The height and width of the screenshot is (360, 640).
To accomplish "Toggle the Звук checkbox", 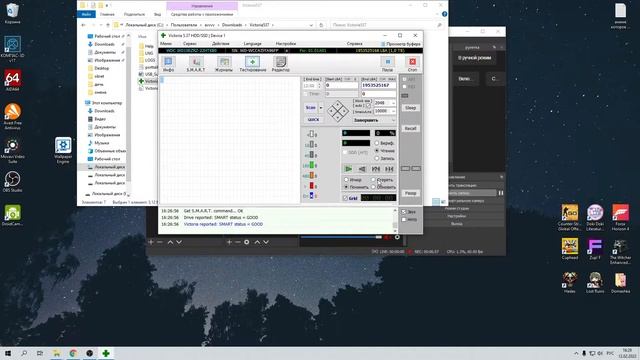I will click(404, 212).
